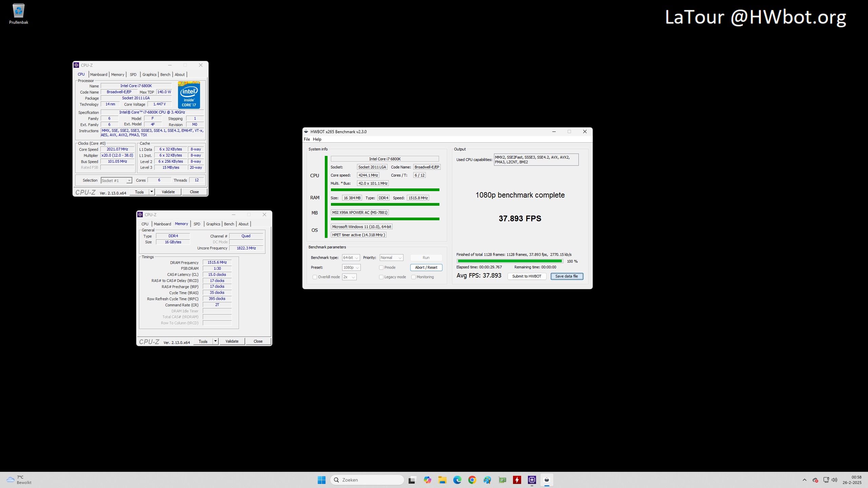Enable the Monitoring checkbox
The height and width of the screenshot is (488, 868).
pyautogui.click(x=413, y=277)
